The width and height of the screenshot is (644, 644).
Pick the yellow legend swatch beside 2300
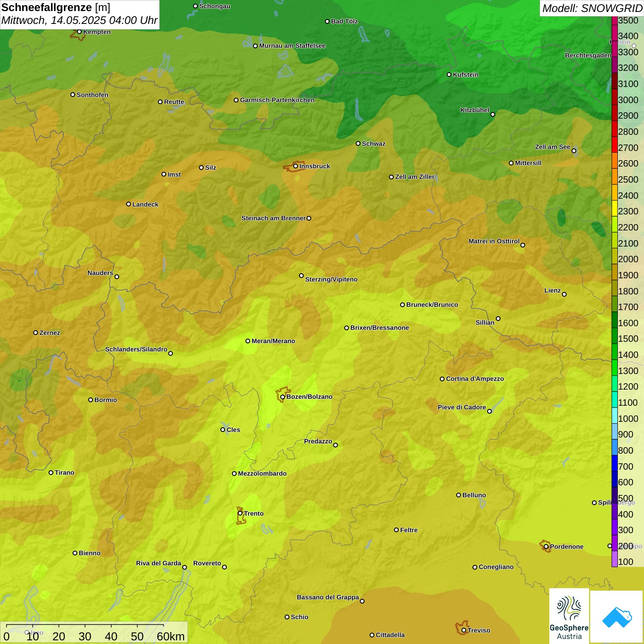pyautogui.click(x=615, y=208)
